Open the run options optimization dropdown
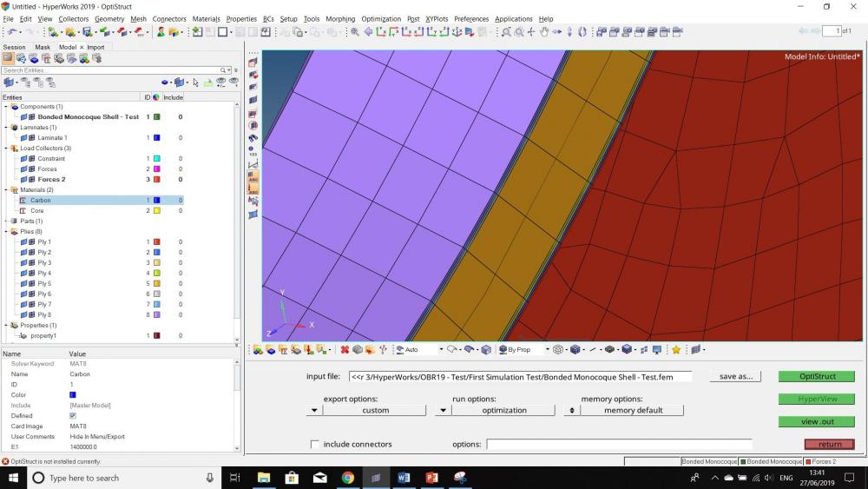 [443, 410]
